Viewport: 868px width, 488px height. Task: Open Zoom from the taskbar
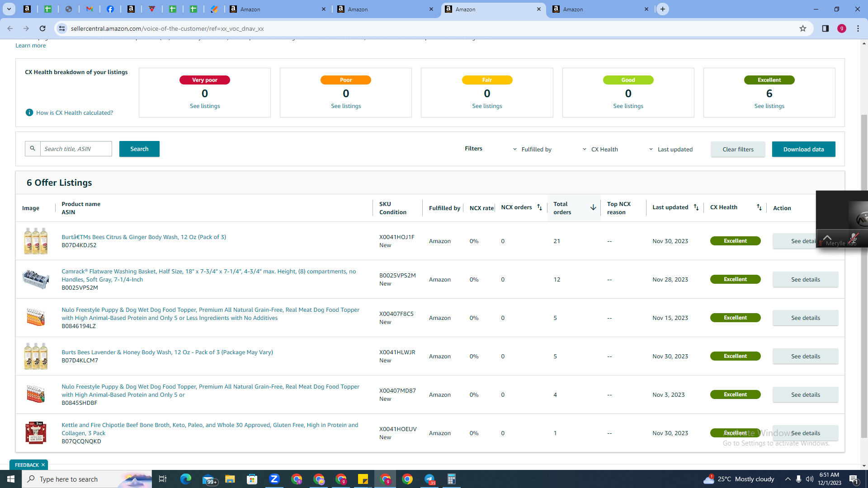tap(274, 479)
